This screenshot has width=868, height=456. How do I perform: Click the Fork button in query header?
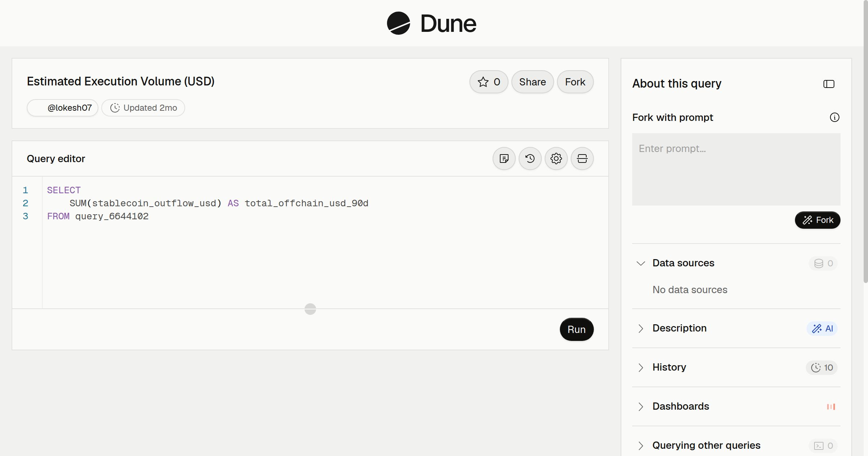[x=575, y=82]
